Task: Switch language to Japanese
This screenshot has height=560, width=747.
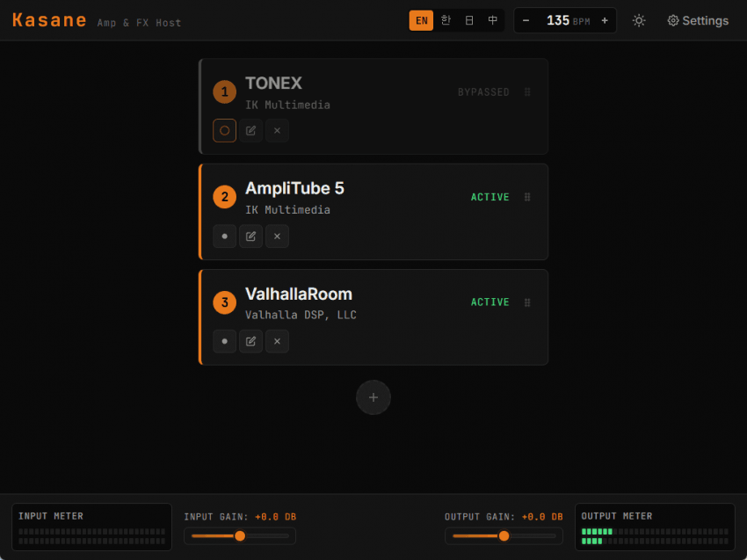Action: [468, 20]
